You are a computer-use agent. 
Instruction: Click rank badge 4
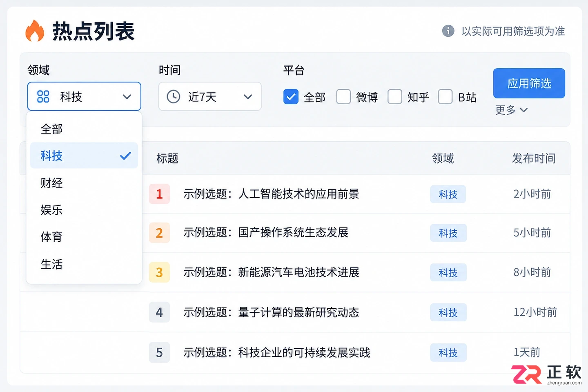click(159, 312)
